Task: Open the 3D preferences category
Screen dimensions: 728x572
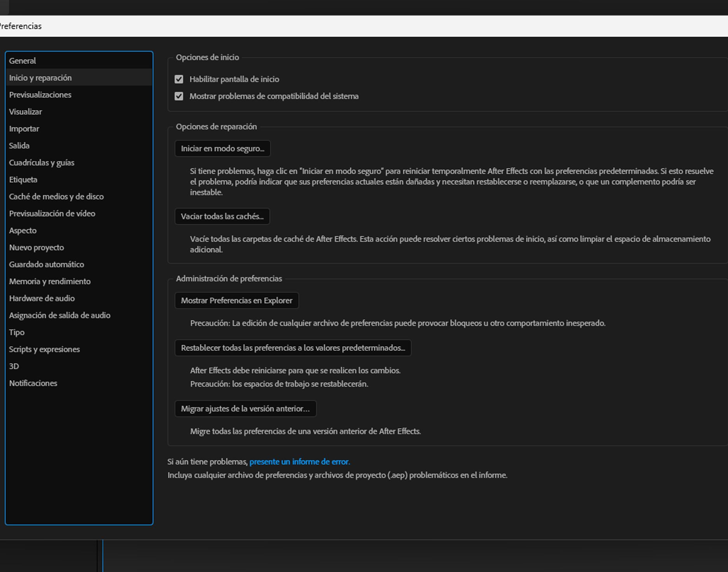Action: 79,366
